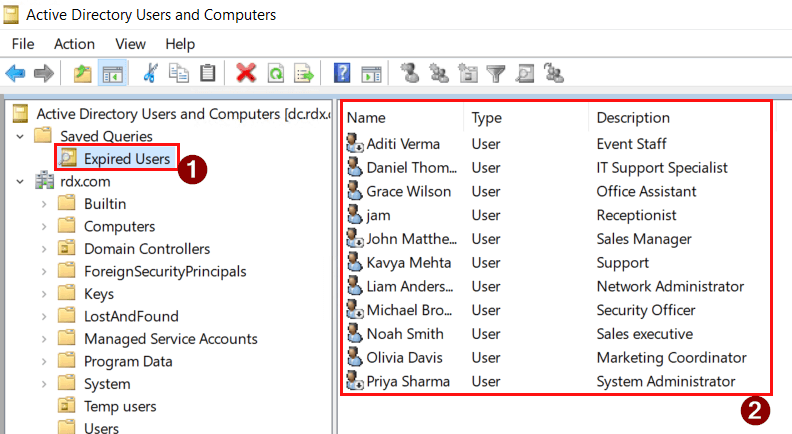Viewport: 792px width, 434px height.
Task: Select the Saved Queries label
Action: point(106,136)
